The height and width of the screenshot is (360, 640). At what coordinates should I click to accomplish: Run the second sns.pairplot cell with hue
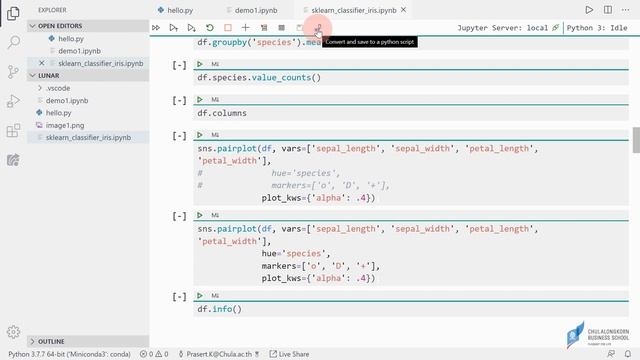pyautogui.click(x=200, y=215)
